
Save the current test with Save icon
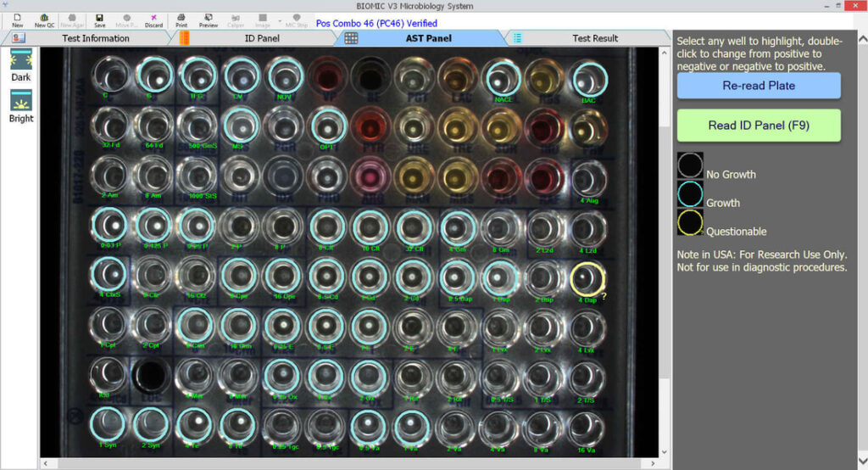point(99,20)
